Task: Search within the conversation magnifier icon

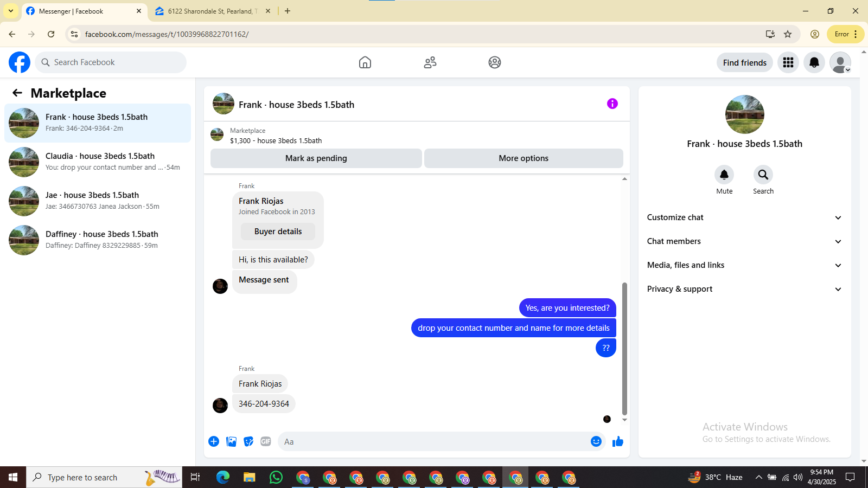Action: (x=763, y=175)
